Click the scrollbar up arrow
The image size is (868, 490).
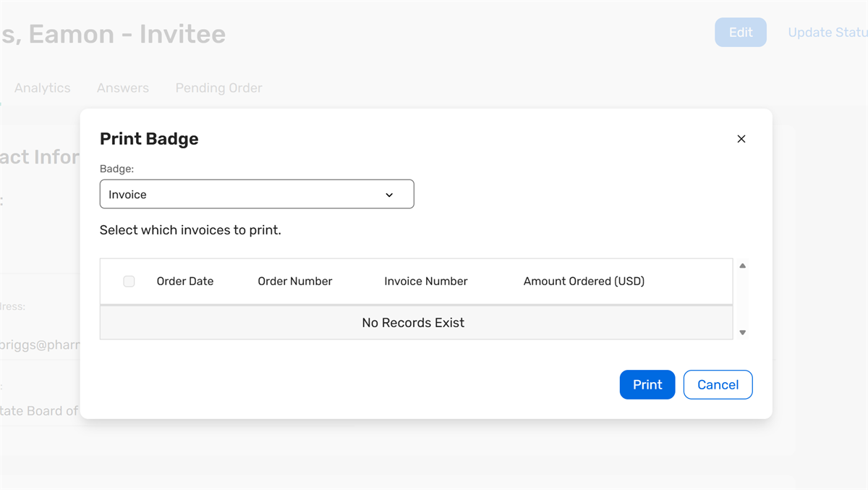point(742,265)
